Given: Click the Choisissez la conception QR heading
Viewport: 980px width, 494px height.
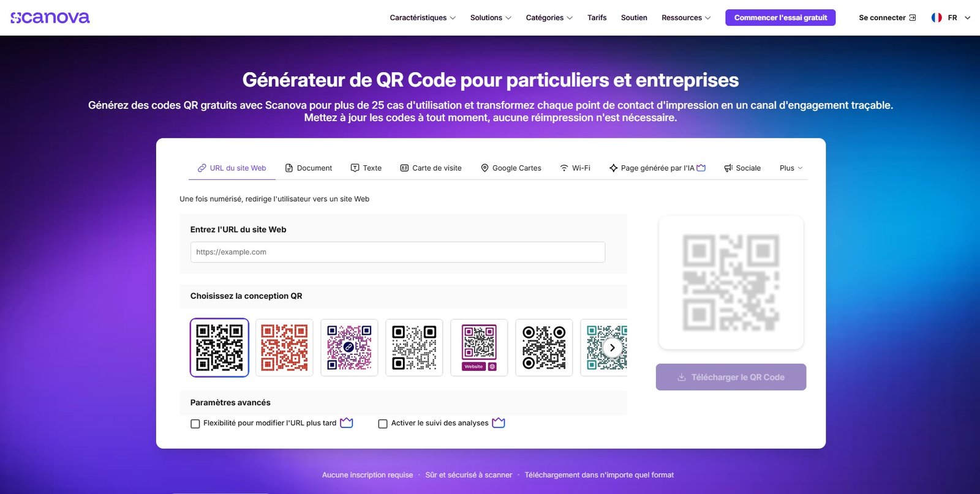Looking at the screenshot, I should pyautogui.click(x=246, y=296).
